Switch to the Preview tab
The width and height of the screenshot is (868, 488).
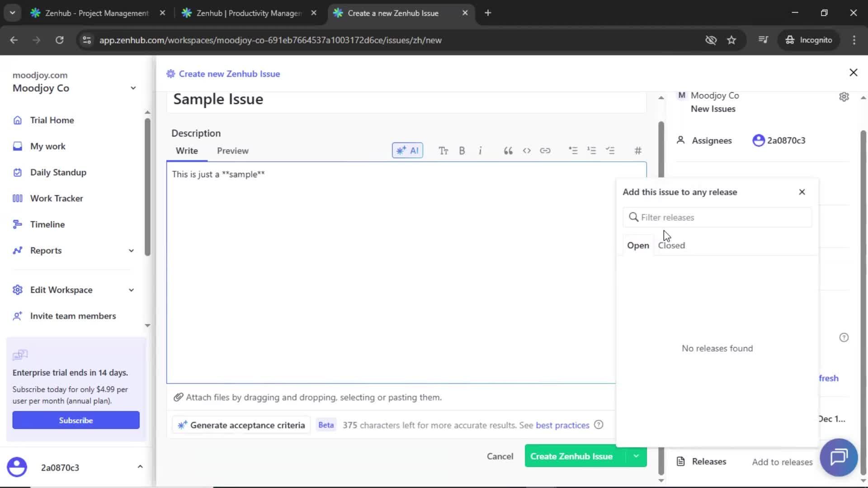pos(233,150)
